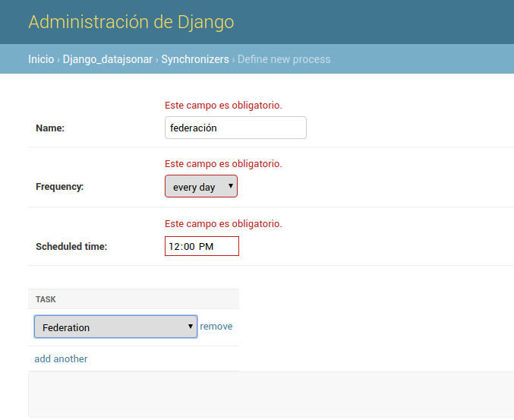Click the Define new process breadcrumb text
Image resolution: width=514 pixels, height=420 pixels.
[x=284, y=59]
